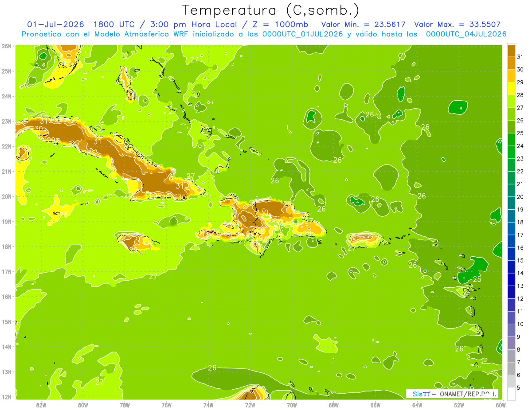The width and height of the screenshot is (532, 411).
Task: Click the 76W longitude axis label
Action: click(166, 405)
